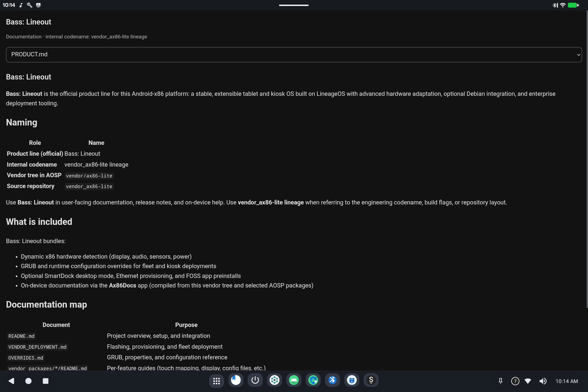Click 'vendor_ax86-lite lineage' in the Naming table

click(96, 165)
